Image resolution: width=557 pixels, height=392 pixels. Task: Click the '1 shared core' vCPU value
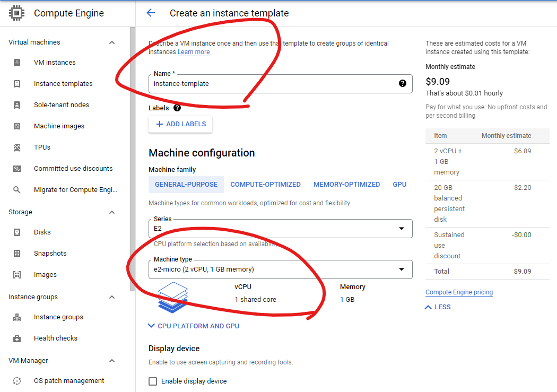click(x=255, y=300)
